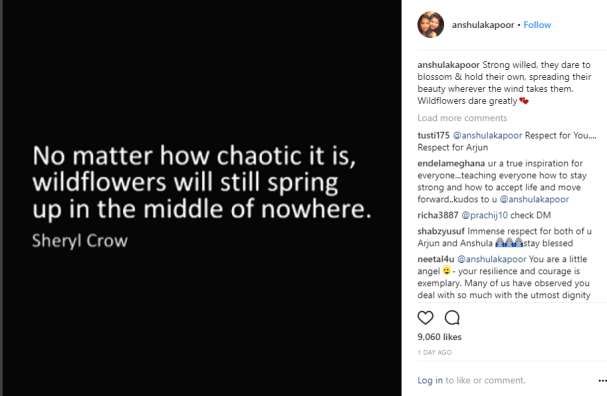Image resolution: width=607 pixels, height=396 pixels.
Task: Open the tusti175 commenter profile
Action: point(433,135)
